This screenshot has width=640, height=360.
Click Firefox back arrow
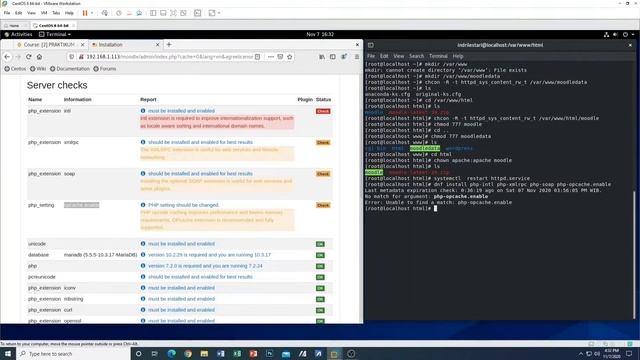point(7,57)
